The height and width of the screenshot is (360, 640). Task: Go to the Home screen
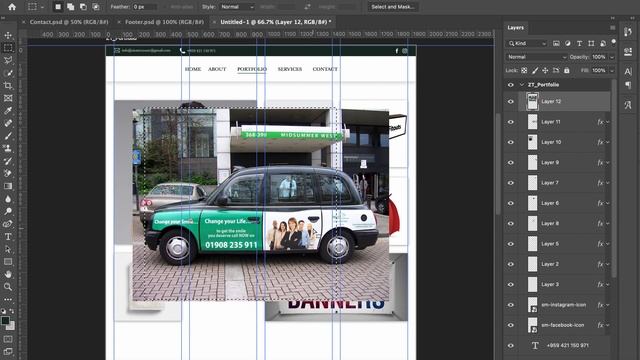[12, 7]
